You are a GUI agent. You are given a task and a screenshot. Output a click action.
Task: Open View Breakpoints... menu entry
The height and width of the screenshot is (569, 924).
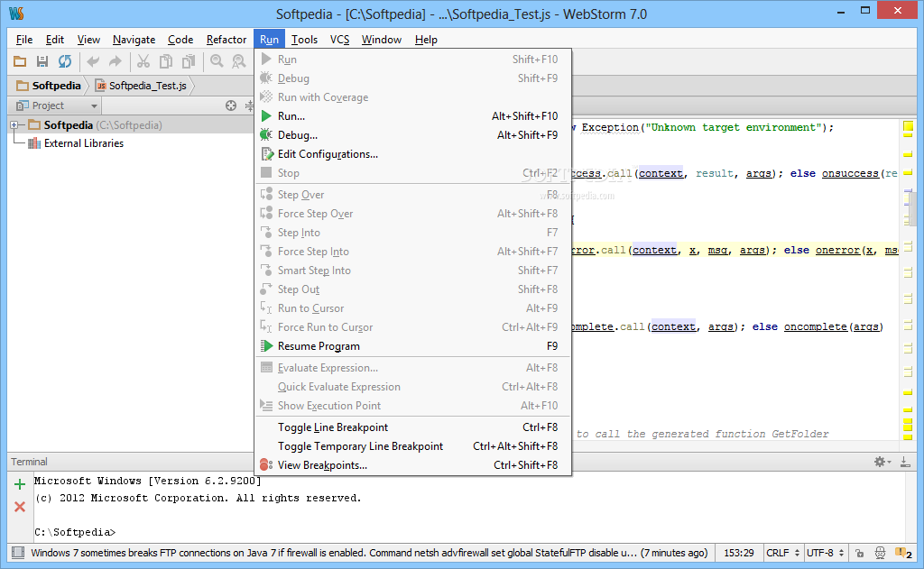(413, 464)
